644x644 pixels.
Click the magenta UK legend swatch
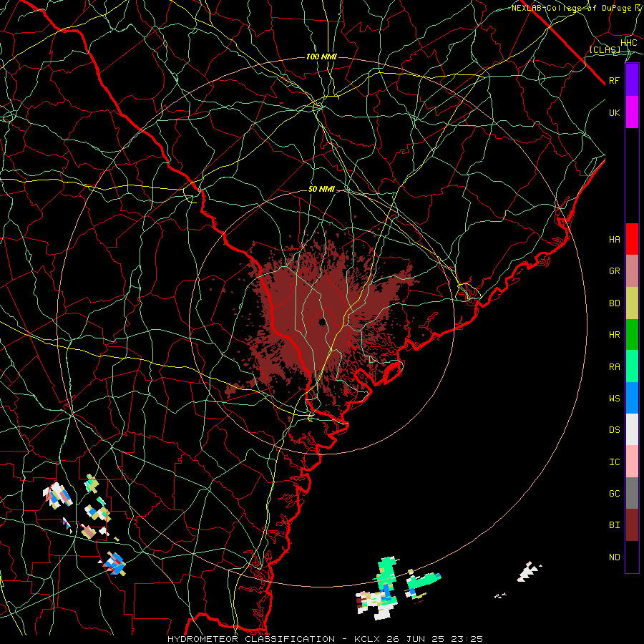[632, 112]
